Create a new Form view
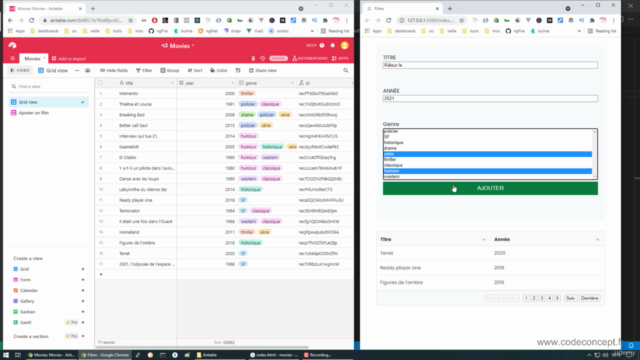Viewport: 640px width, 360px height. (x=48, y=280)
